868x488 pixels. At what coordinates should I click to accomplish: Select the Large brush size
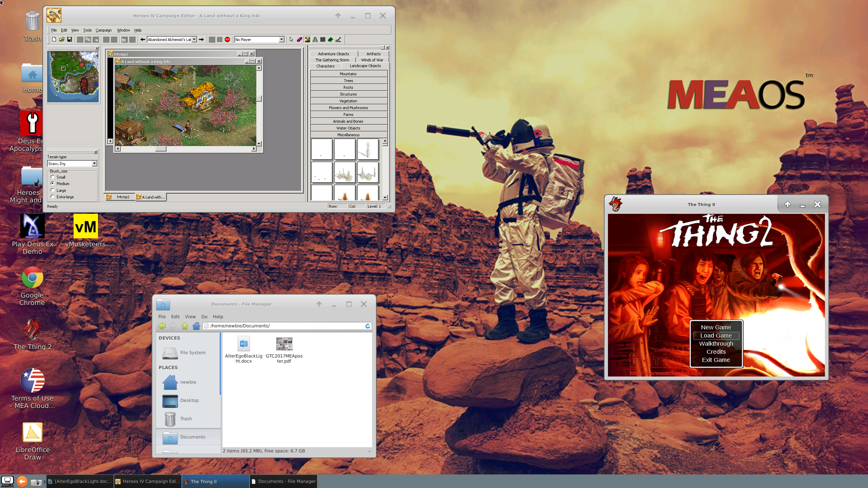(x=53, y=190)
